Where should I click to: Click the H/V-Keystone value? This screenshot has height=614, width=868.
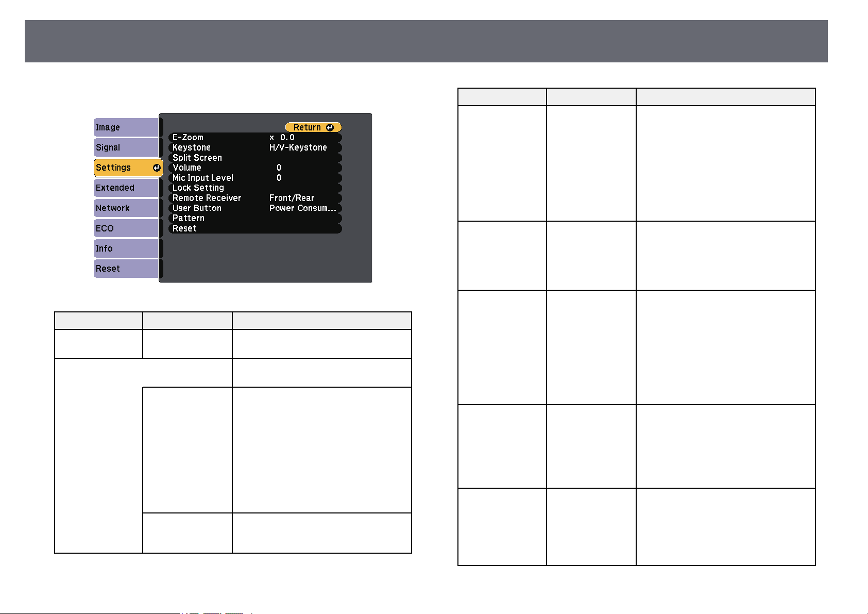(x=298, y=147)
